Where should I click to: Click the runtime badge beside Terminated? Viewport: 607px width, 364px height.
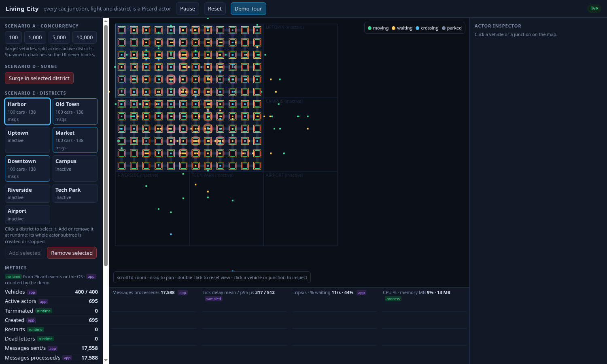44,311
